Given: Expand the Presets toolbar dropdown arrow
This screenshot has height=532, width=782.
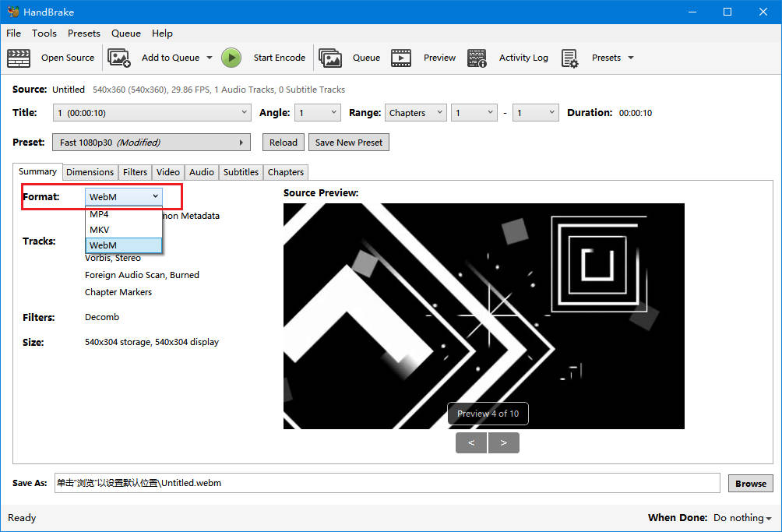Looking at the screenshot, I should 631,58.
